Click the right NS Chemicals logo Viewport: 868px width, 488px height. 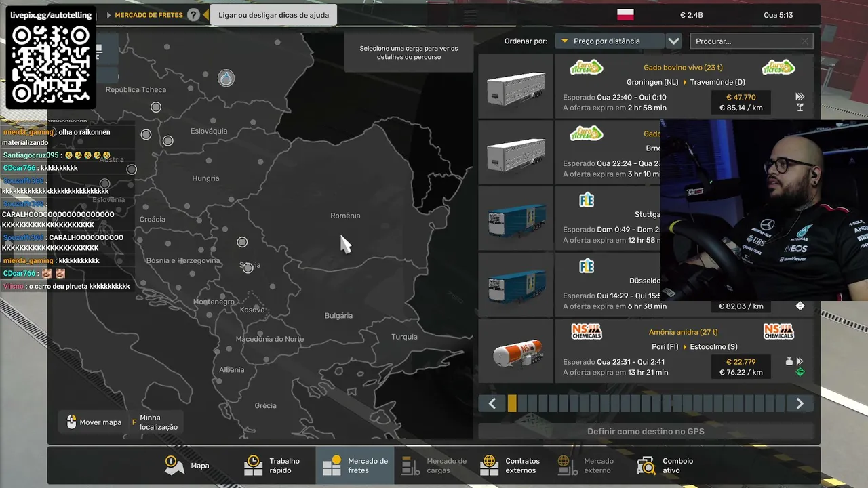[x=778, y=331]
